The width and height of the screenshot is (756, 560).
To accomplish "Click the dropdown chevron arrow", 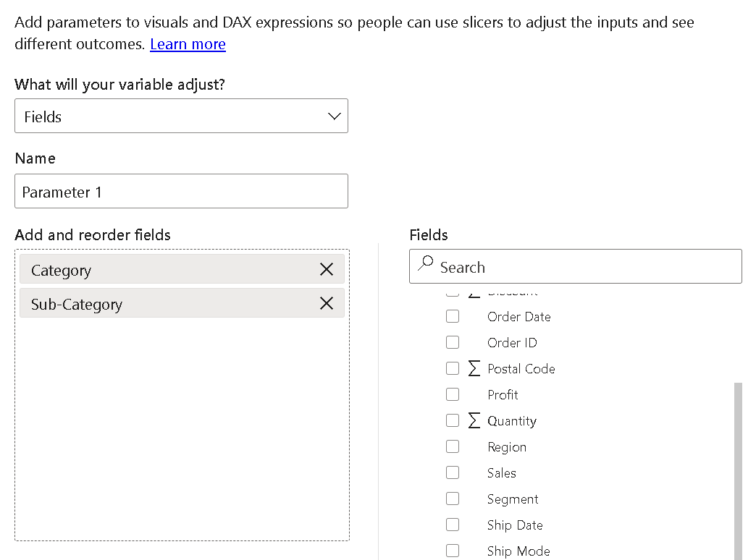I will (x=334, y=116).
